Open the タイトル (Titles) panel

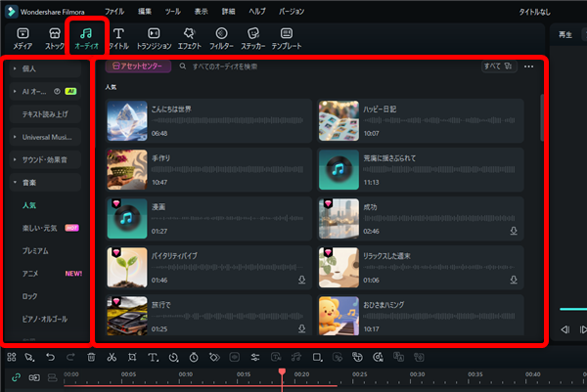coord(118,39)
